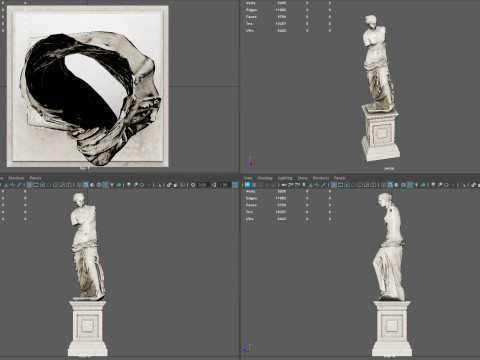Toggle Film Gate in the front view toolbar

pos(36,185)
